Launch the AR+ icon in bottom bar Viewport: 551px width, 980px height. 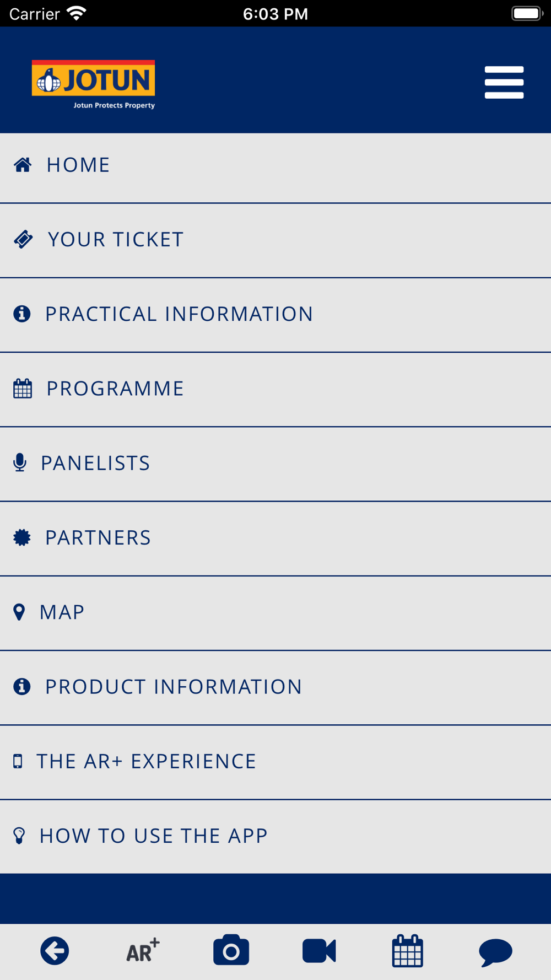[x=143, y=951]
